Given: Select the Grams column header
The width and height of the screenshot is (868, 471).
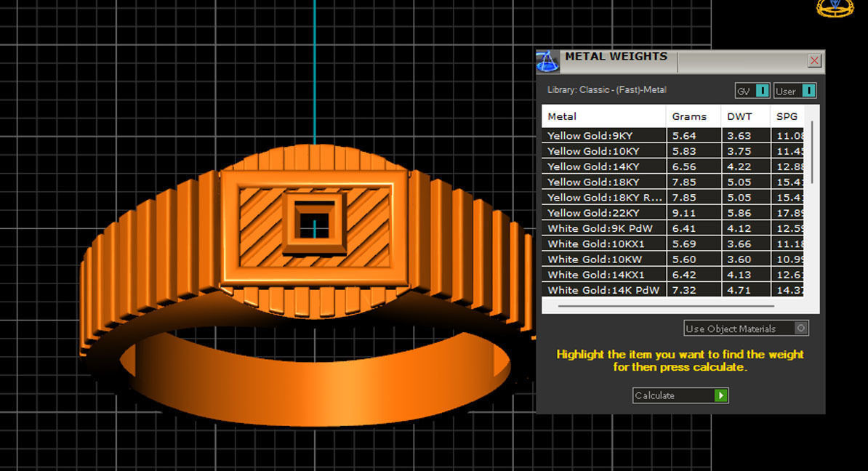Looking at the screenshot, I should [x=693, y=116].
